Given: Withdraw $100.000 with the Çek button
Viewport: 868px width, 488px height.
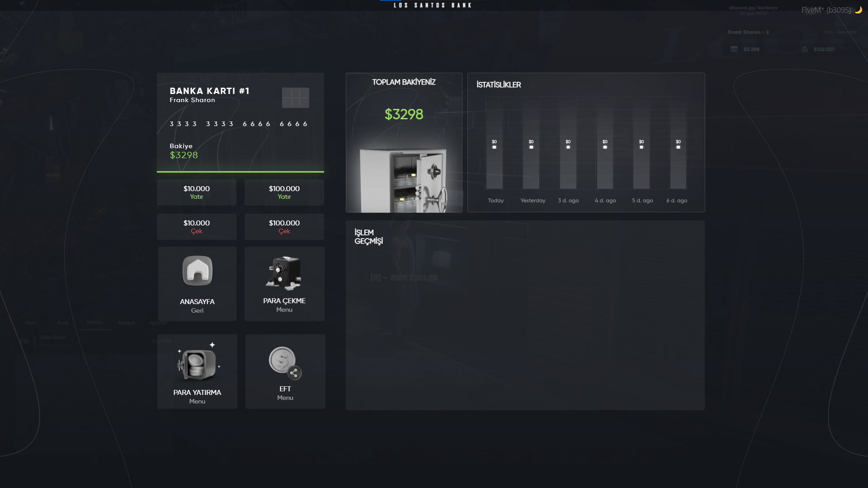Looking at the screenshot, I should [x=284, y=227].
